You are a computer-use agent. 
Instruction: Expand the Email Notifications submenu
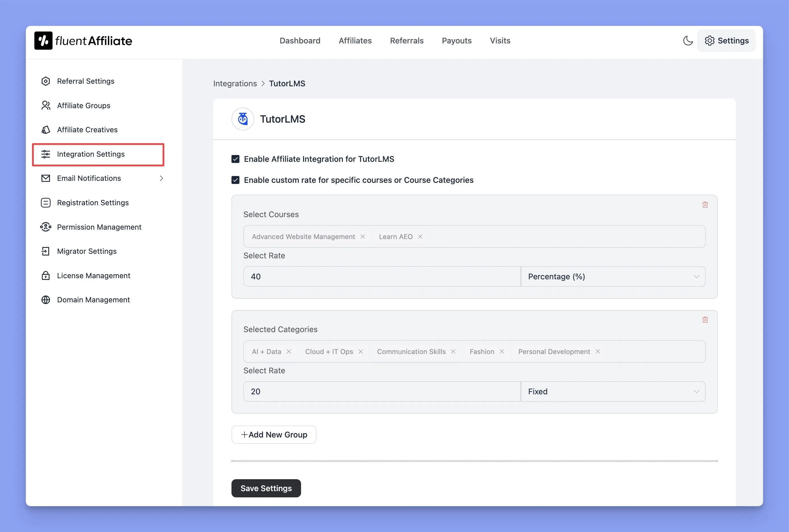point(161,178)
